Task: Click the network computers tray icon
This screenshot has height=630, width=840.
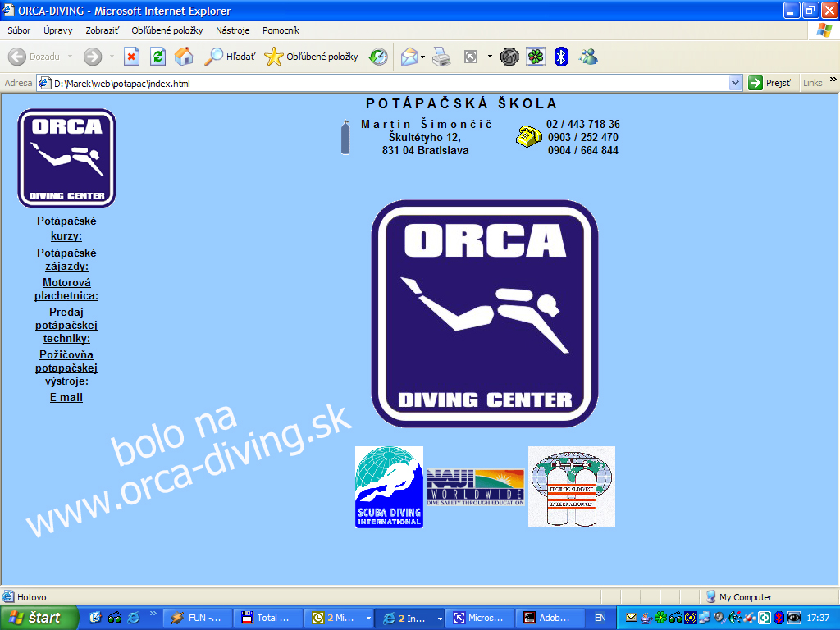Action: [x=705, y=618]
